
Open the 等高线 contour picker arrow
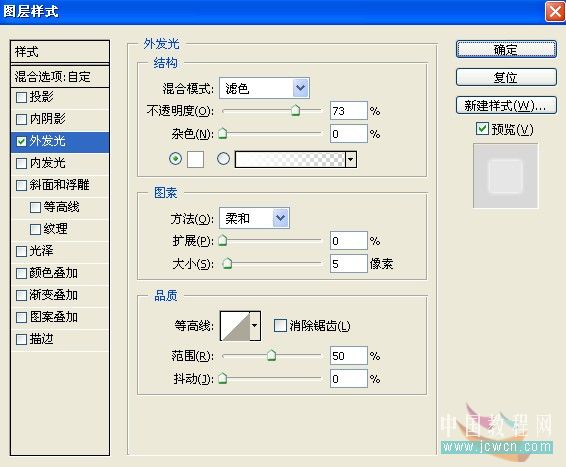255,326
